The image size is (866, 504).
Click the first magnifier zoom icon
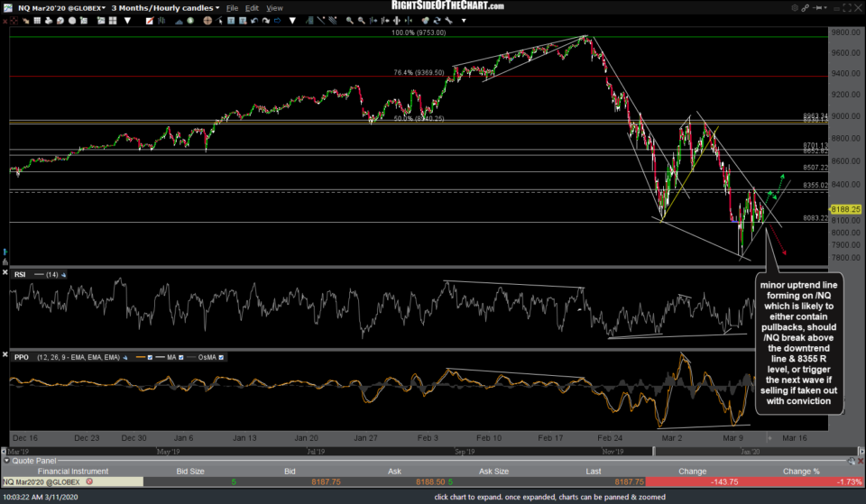pyautogui.click(x=350, y=21)
